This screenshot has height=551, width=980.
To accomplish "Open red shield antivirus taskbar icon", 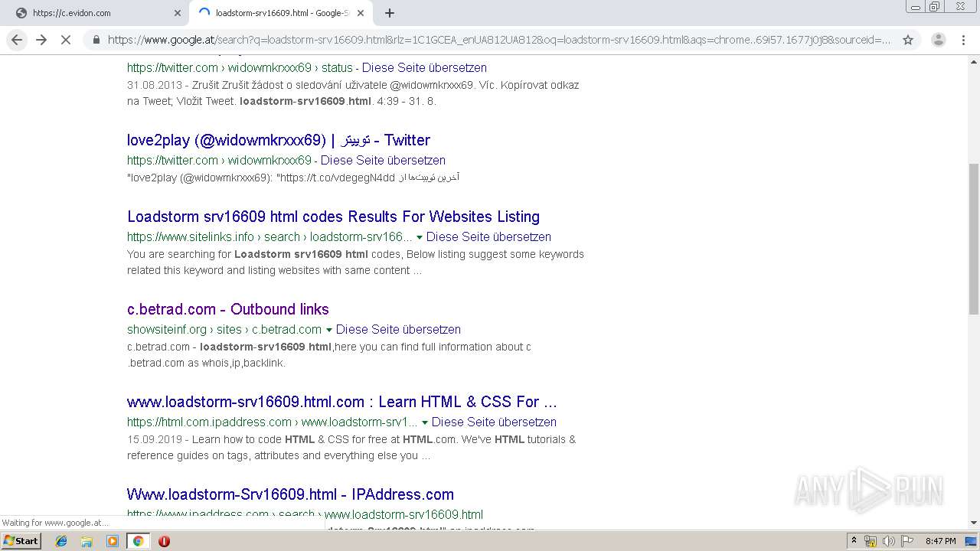I will pyautogui.click(x=164, y=541).
